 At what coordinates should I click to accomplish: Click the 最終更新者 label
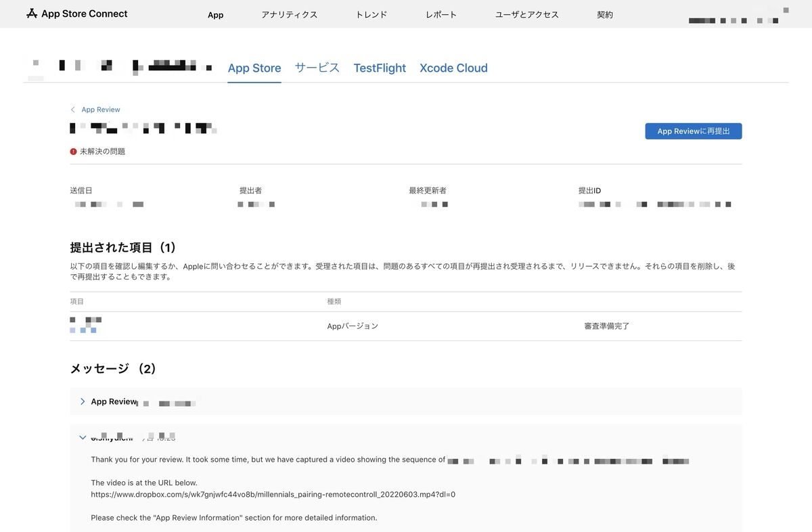pos(428,191)
